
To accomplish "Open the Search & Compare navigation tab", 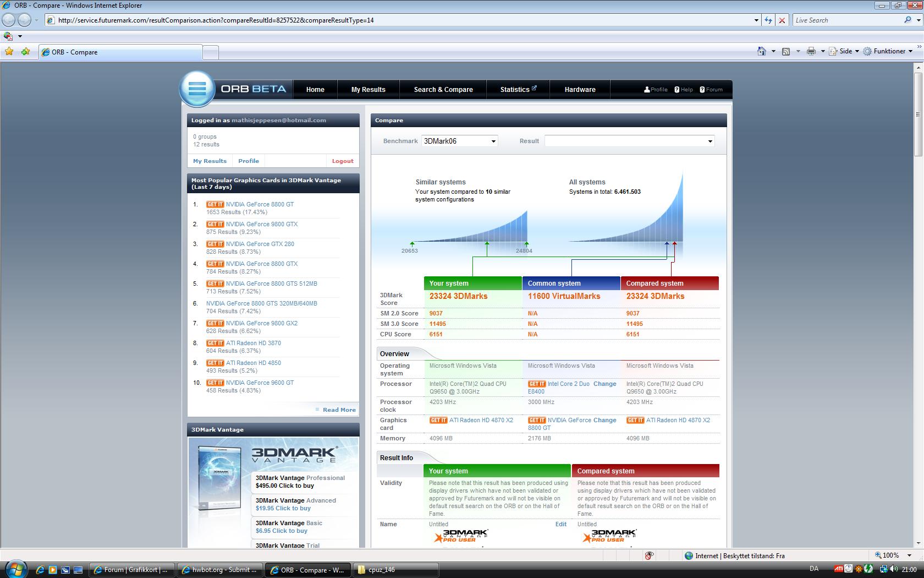I will pos(443,89).
